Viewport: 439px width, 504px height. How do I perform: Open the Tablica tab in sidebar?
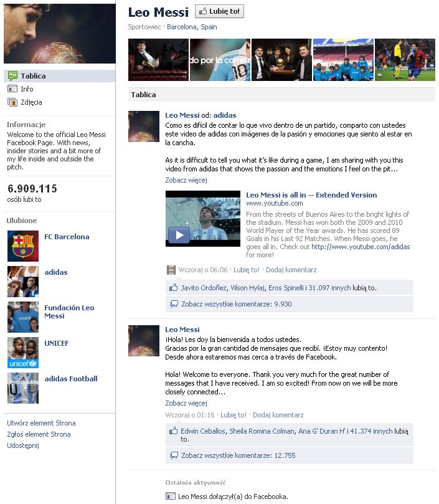[x=59, y=76]
